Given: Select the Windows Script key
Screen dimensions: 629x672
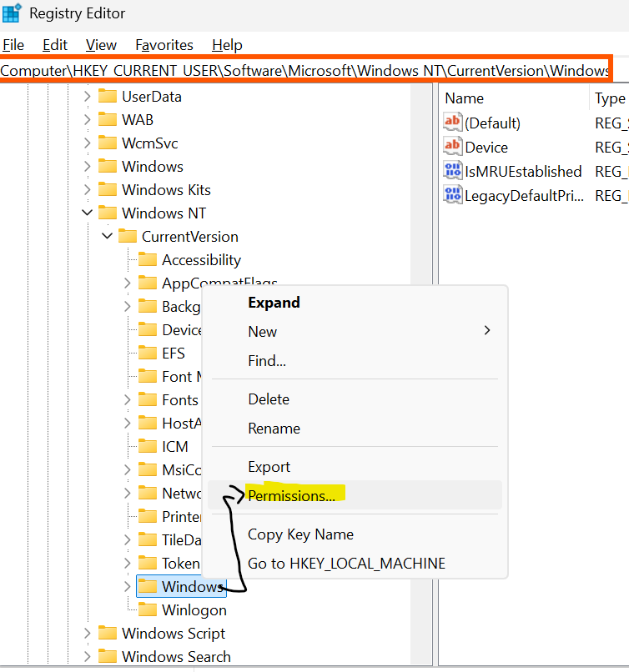Looking at the screenshot, I should pos(174,633).
